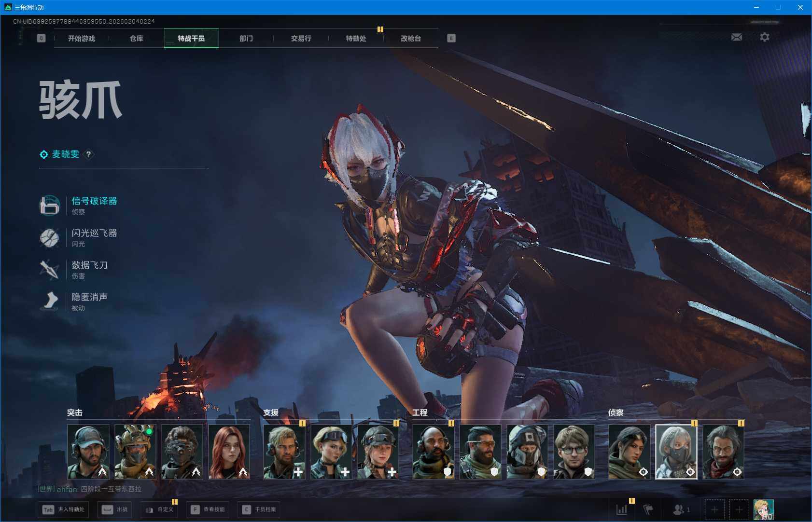Click the Q key icon left of tabs
Screen dimensions: 812x522
41,38
